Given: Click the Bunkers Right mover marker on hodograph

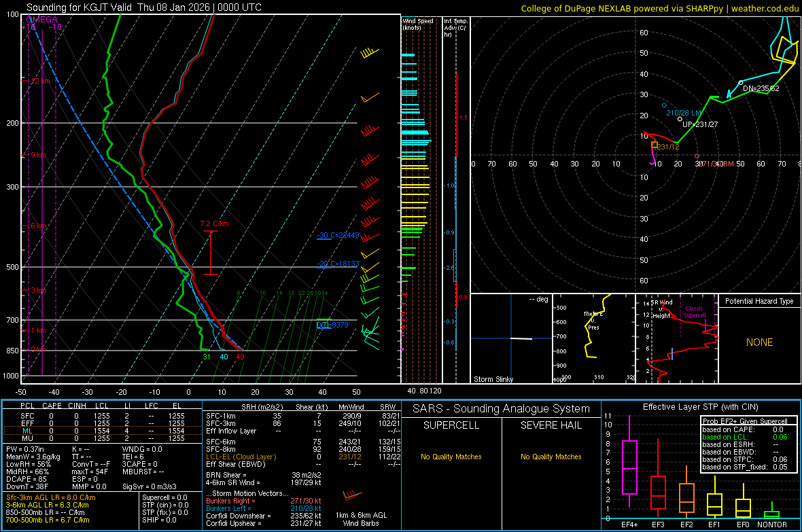Looking at the screenshot, I should [x=697, y=156].
